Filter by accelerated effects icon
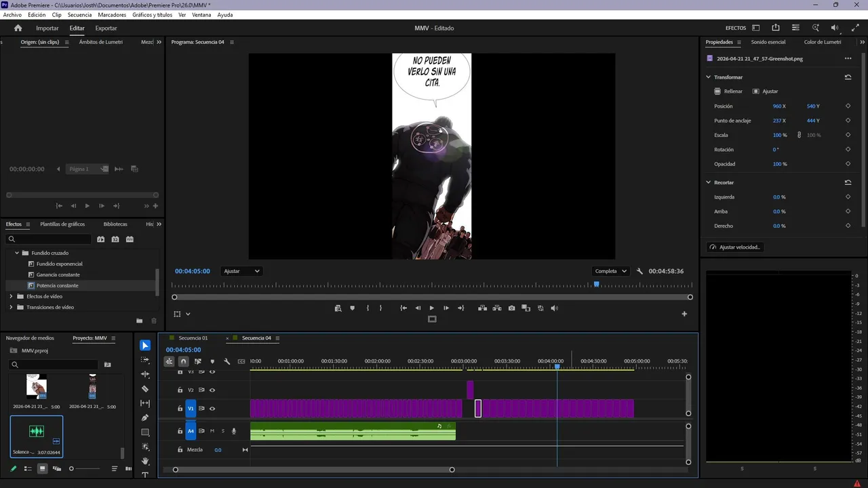The image size is (868, 488). [100, 239]
